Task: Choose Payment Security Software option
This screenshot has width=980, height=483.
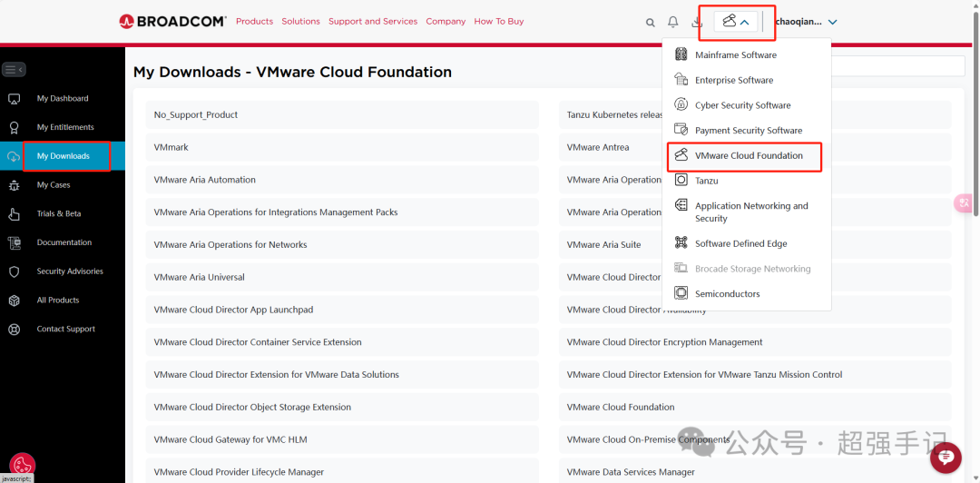Action: 747,130
